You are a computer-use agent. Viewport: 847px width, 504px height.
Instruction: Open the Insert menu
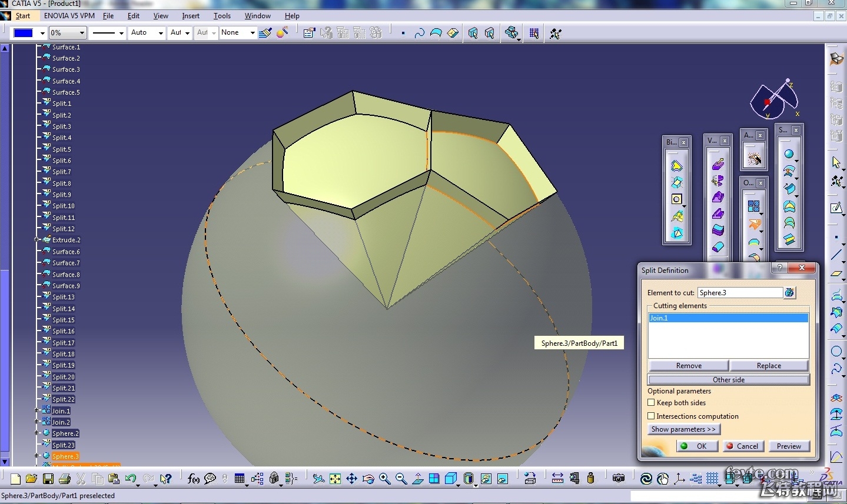191,16
